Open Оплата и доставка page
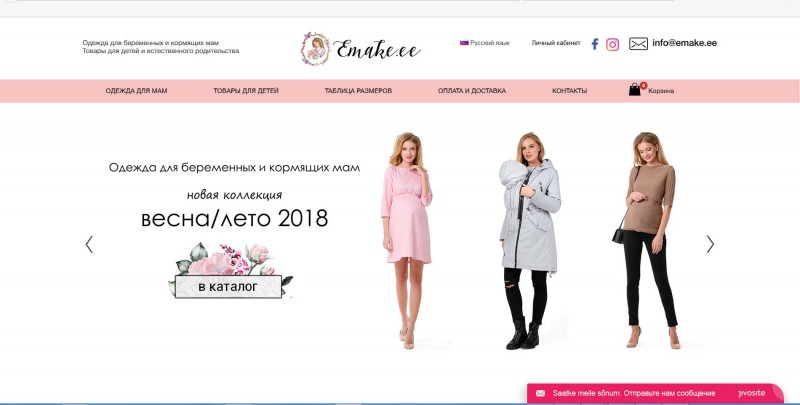 tap(472, 91)
